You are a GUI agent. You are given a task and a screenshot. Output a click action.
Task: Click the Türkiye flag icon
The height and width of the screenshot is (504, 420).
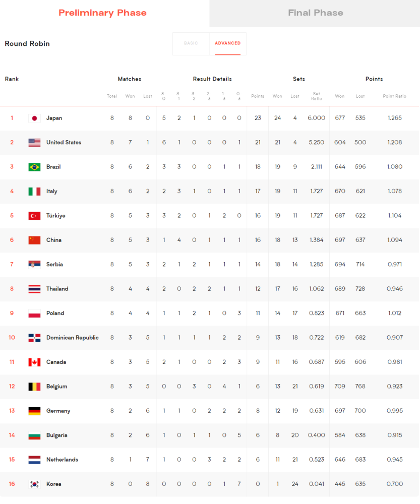(x=34, y=216)
